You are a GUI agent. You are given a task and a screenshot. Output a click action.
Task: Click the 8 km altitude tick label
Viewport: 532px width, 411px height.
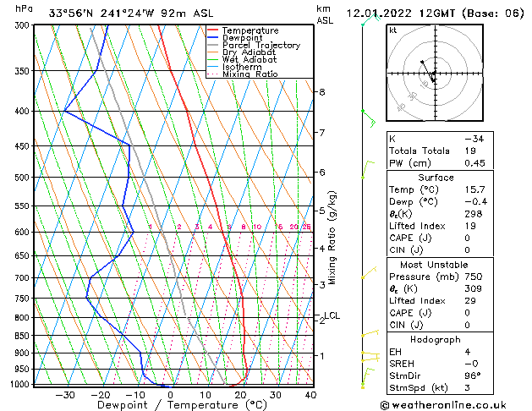click(x=322, y=92)
